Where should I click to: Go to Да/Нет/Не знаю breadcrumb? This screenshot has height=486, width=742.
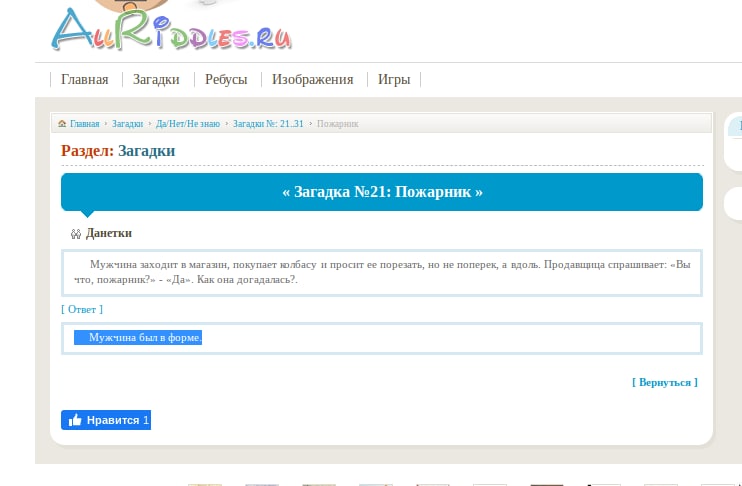coord(188,124)
